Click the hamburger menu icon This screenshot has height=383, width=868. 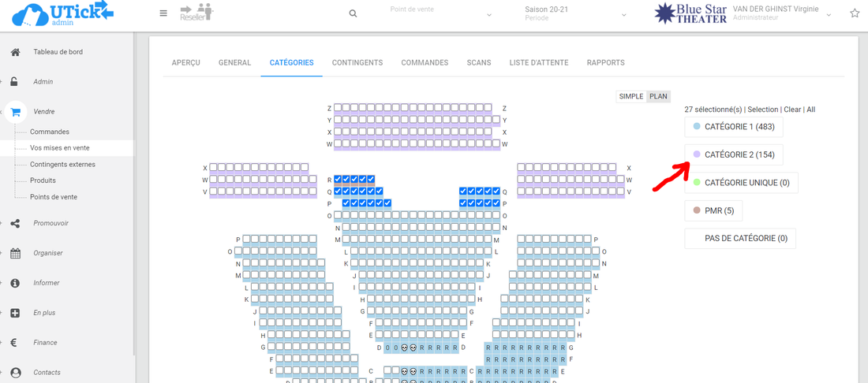click(163, 13)
